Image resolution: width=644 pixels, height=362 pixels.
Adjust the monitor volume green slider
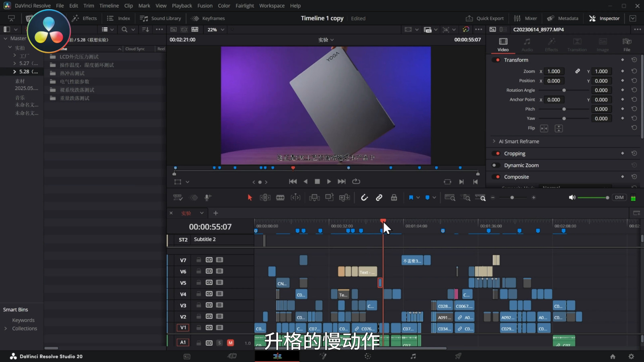click(593, 197)
